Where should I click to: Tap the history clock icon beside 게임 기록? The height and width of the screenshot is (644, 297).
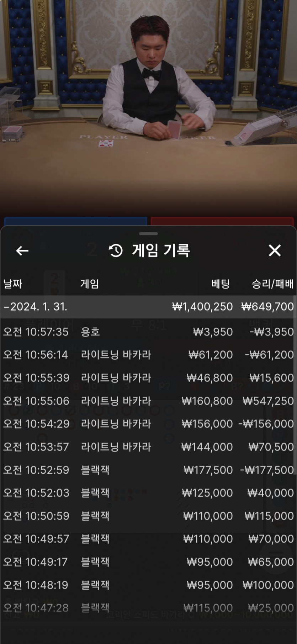point(116,251)
